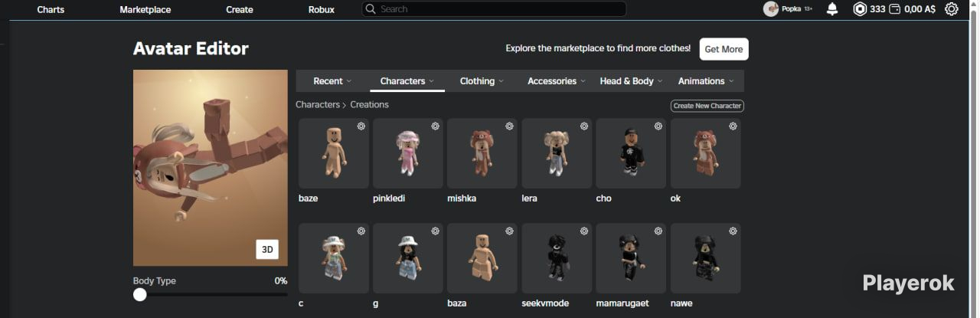Select the g character thumbnail
Image resolution: width=980 pixels, height=318 pixels.
(407, 258)
